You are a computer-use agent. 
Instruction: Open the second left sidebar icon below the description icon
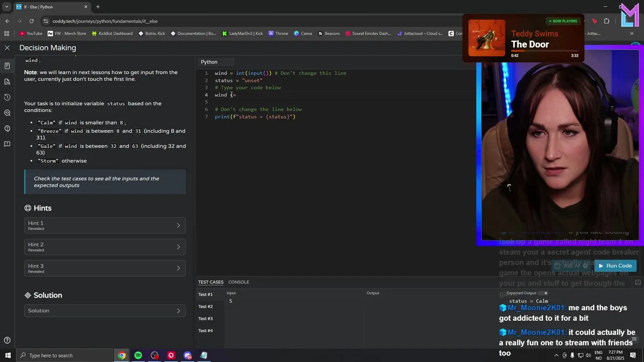7,81
